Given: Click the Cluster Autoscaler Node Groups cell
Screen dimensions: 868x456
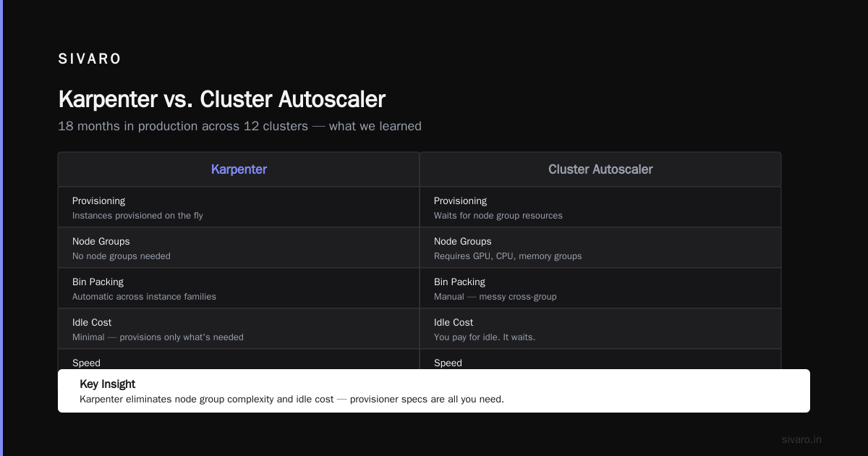Looking at the screenshot, I should click(600, 248).
